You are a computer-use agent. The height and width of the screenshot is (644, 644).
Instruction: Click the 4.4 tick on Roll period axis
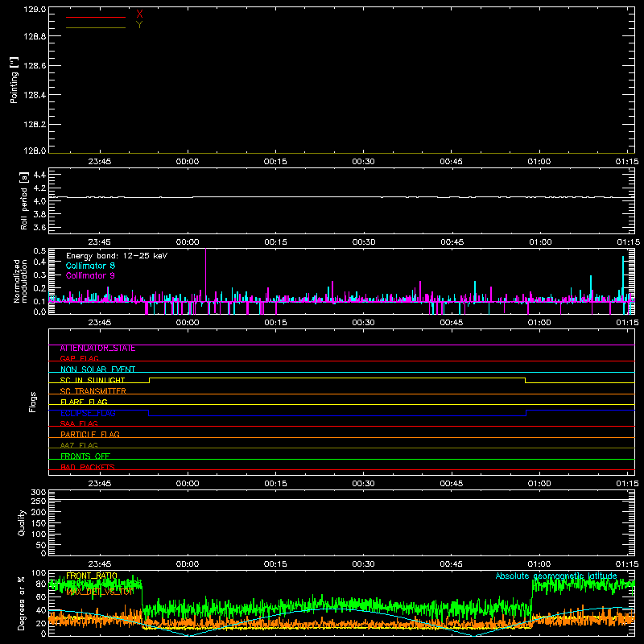[x=39, y=175]
